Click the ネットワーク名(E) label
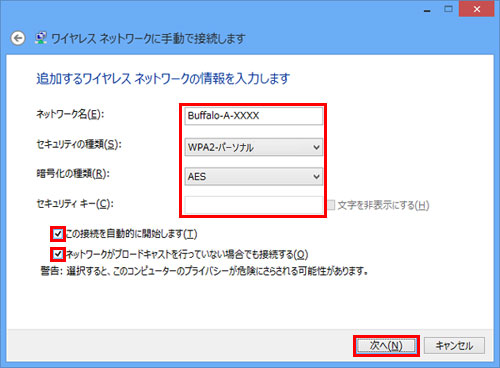This screenshot has width=500, height=368. pos(70,114)
